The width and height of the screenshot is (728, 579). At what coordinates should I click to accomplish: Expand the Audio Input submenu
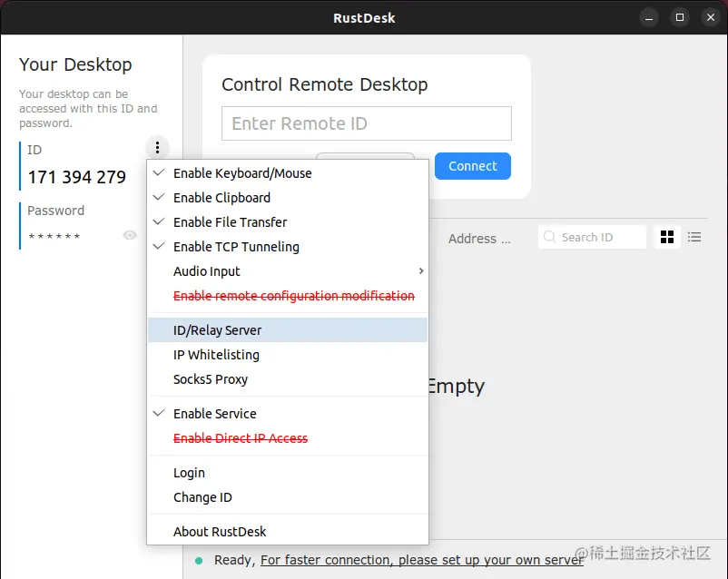pos(288,271)
